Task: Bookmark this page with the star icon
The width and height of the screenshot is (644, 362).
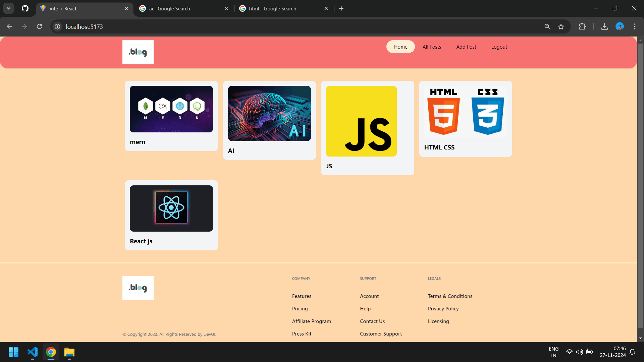Action: [561, 26]
